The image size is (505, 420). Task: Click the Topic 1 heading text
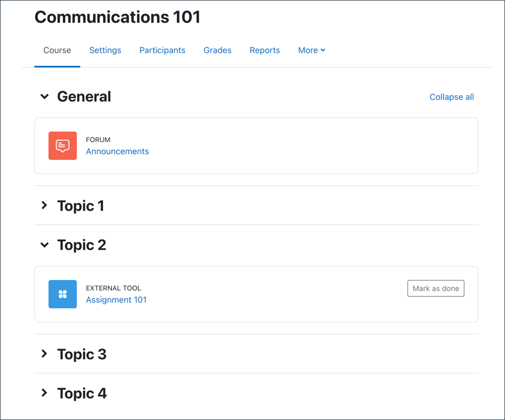(80, 206)
